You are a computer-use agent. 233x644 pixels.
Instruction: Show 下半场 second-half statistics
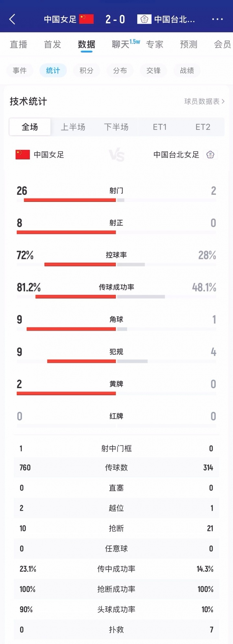click(116, 127)
